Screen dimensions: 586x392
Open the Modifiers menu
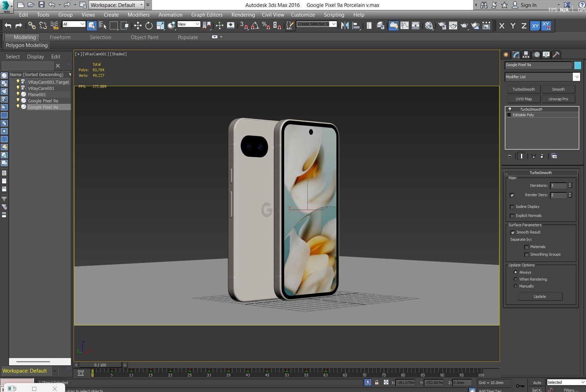click(138, 15)
